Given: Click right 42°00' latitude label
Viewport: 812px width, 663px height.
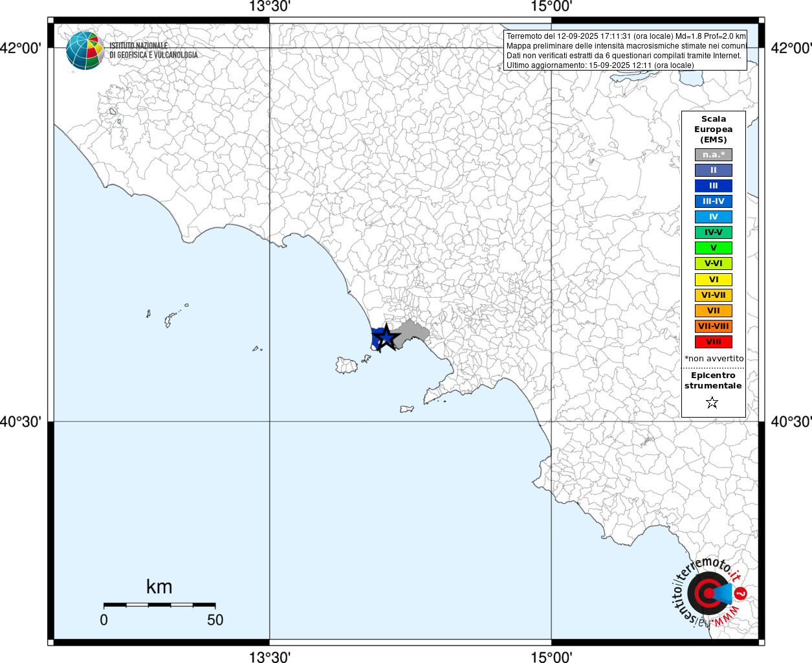Looking at the screenshot, I should click(791, 48).
